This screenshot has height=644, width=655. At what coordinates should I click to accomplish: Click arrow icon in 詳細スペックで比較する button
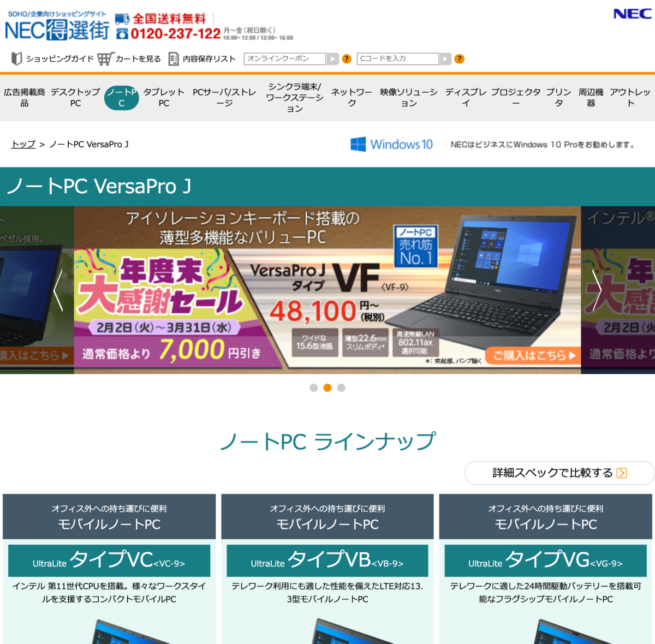click(x=622, y=473)
